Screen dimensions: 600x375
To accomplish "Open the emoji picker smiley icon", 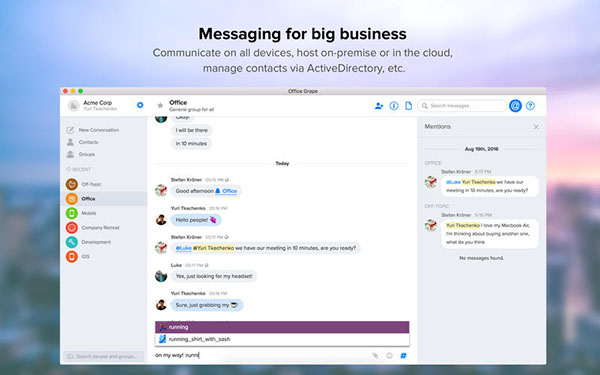I will 389,355.
